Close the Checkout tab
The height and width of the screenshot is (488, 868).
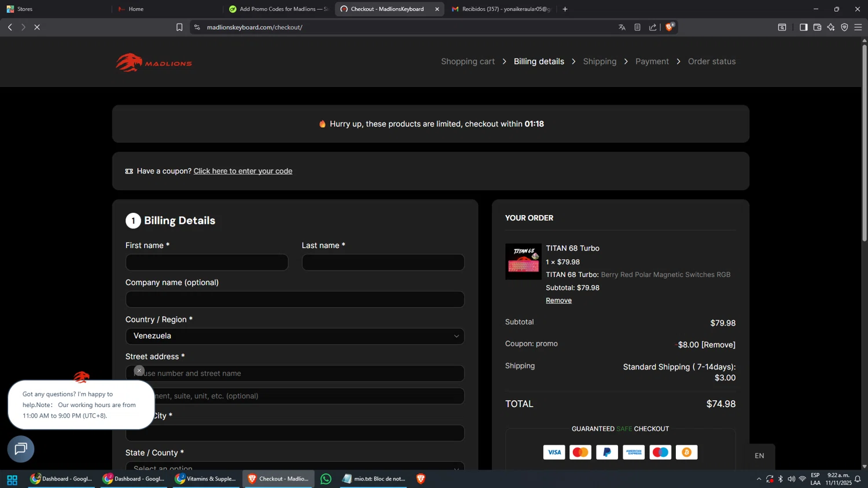[437, 9]
